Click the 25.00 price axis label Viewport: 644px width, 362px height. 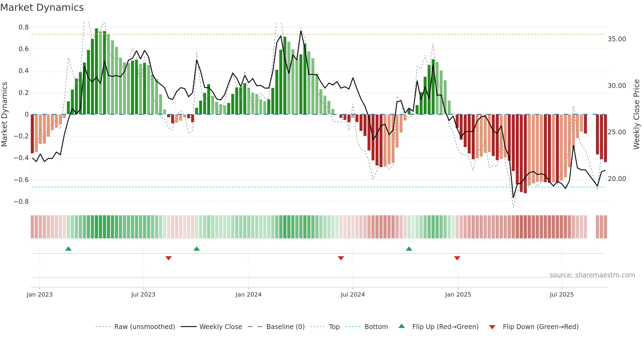coord(617,132)
